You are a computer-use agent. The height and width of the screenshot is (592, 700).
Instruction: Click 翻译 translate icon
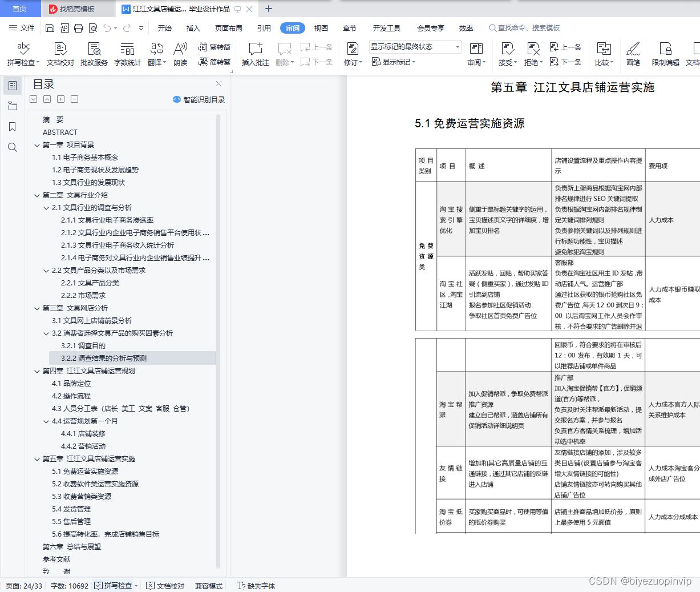point(157,54)
